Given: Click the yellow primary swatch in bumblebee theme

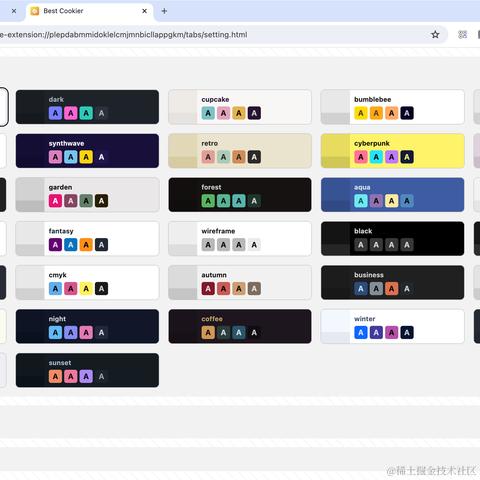Looking at the screenshot, I should pos(361,113).
